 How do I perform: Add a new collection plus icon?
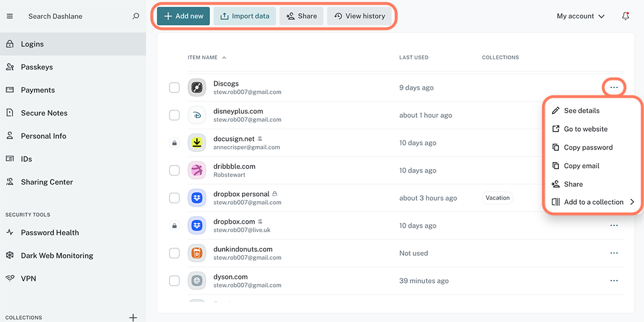click(133, 317)
